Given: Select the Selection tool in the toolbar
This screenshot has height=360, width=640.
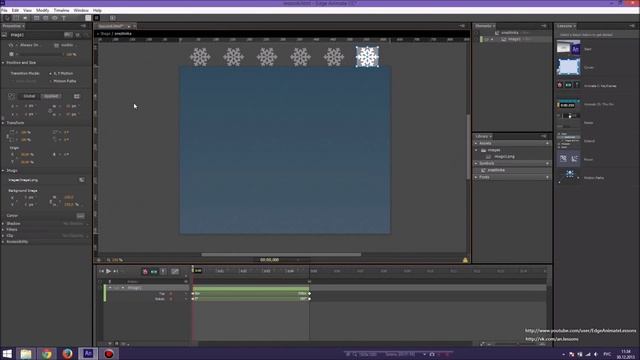Looking at the screenshot, I should point(7,18).
